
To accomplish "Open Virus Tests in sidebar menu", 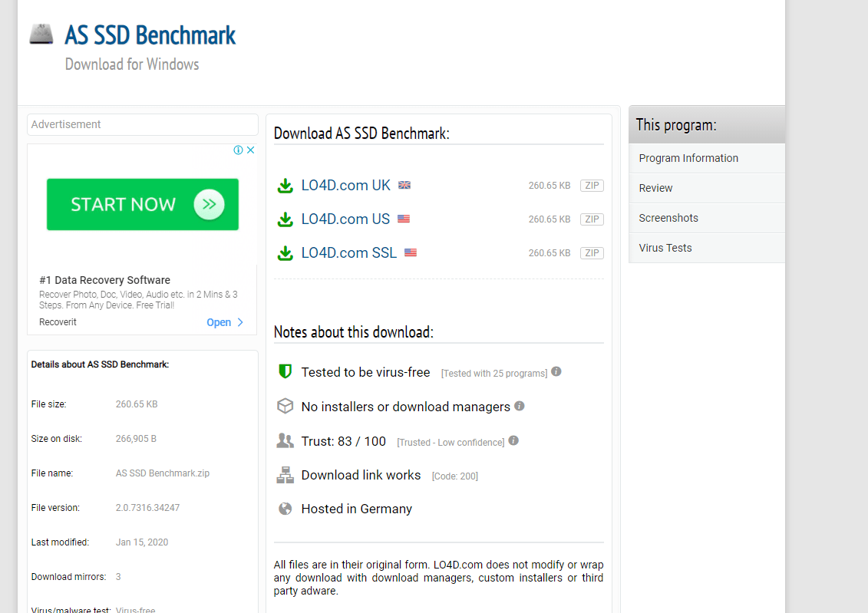I will tap(707, 248).
